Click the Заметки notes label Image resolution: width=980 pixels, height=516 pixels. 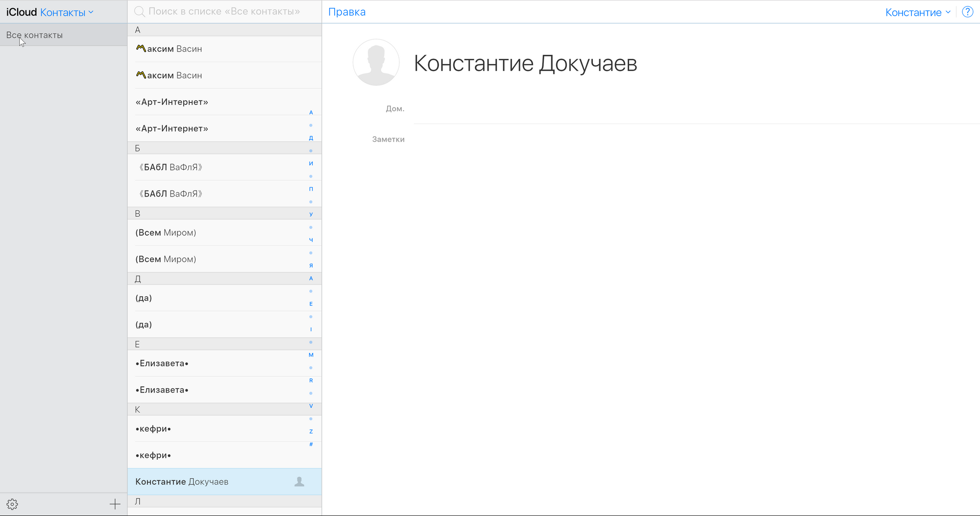click(x=388, y=139)
